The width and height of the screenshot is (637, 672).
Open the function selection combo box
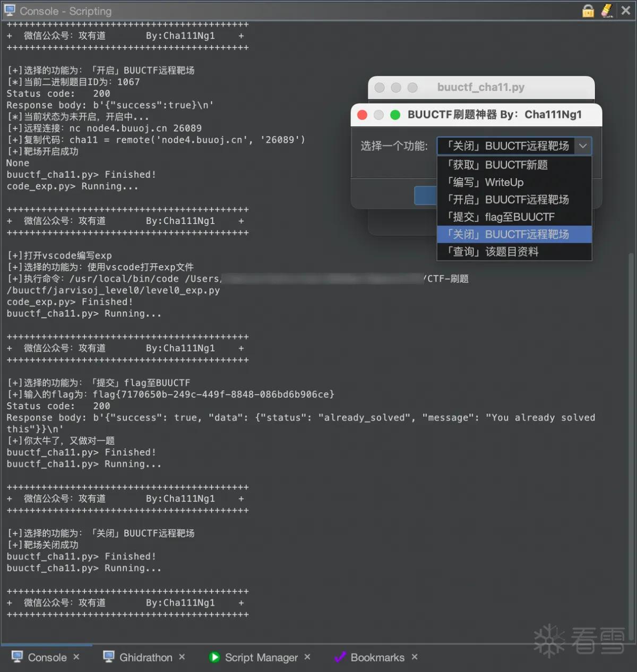(x=514, y=146)
